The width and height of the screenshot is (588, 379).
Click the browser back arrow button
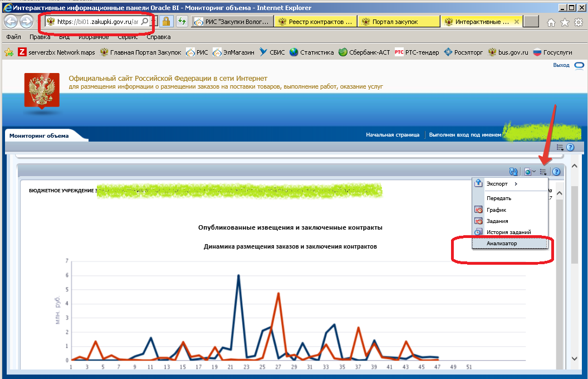(11, 22)
